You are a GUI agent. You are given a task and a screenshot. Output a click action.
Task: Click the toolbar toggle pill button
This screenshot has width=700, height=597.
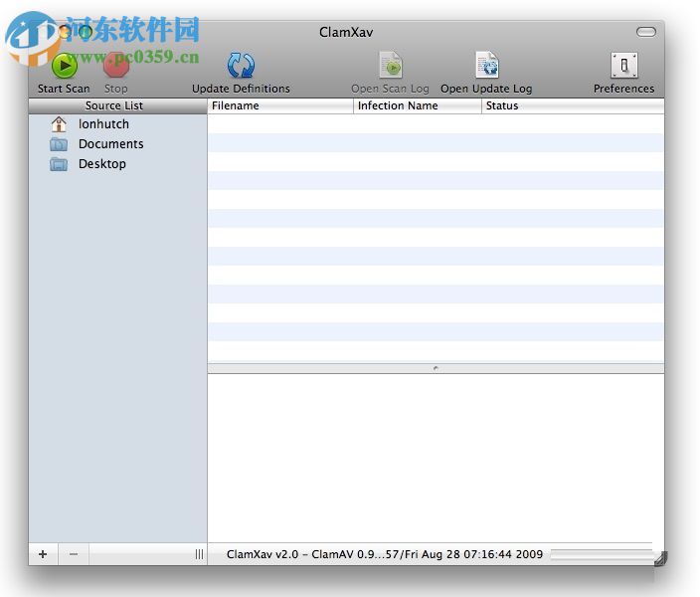646,32
